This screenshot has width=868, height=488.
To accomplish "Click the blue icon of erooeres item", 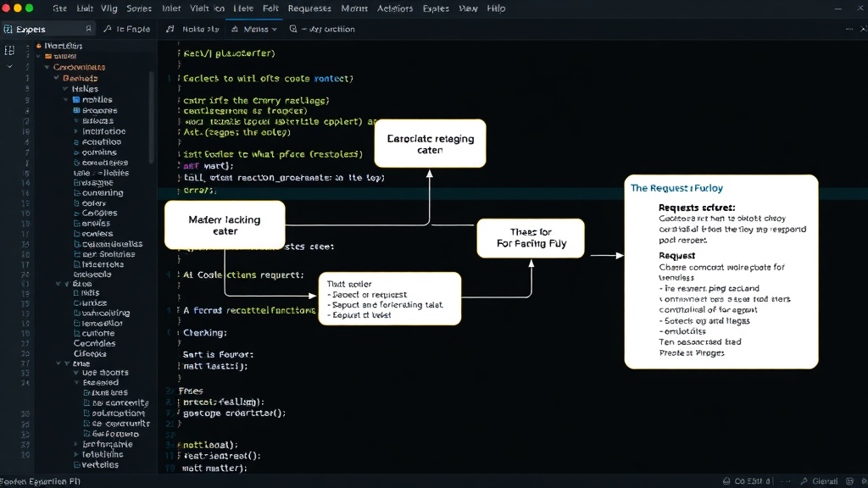I will click(x=76, y=110).
